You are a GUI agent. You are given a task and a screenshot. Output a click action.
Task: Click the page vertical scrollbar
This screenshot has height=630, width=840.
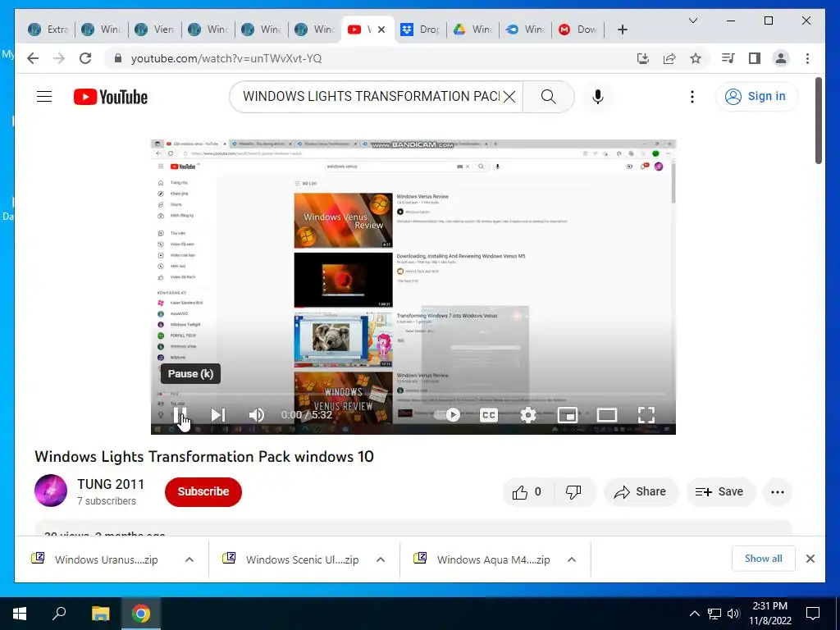click(818, 120)
